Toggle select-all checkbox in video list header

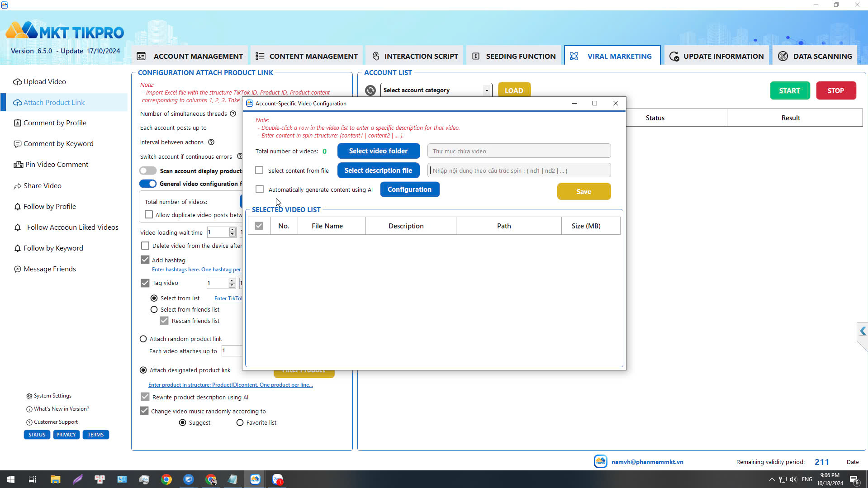[x=259, y=226]
